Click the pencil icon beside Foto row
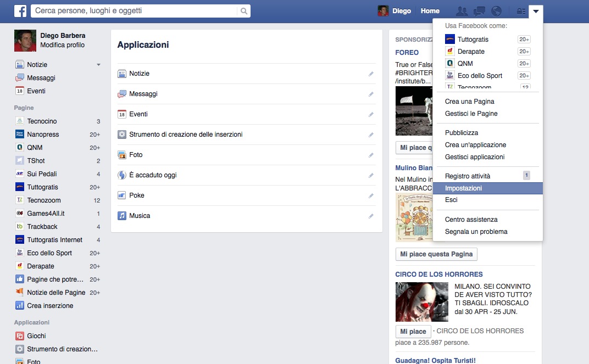The image size is (589, 364). coord(371,155)
